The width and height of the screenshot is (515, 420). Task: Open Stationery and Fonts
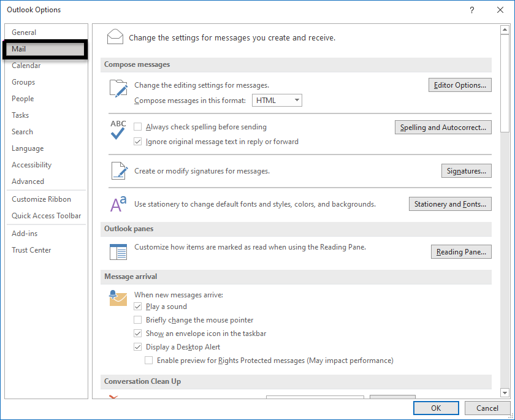[x=450, y=204]
